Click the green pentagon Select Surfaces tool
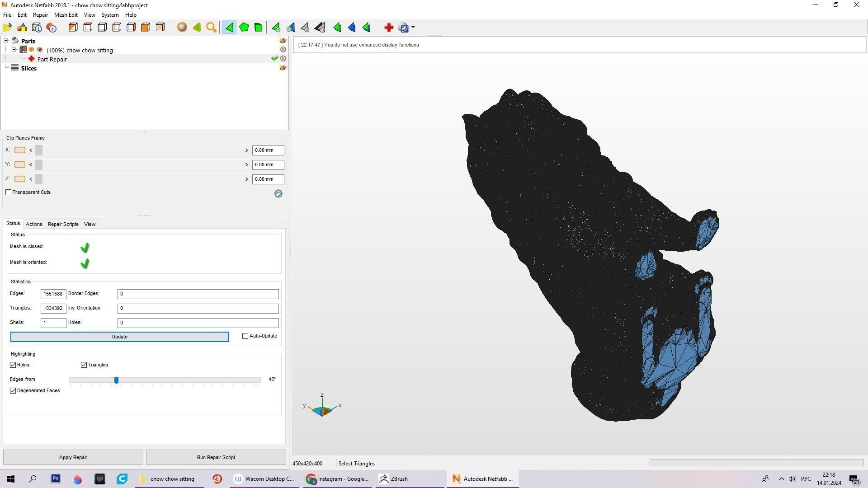This screenshot has height=488, width=868. tap(244, 28)
